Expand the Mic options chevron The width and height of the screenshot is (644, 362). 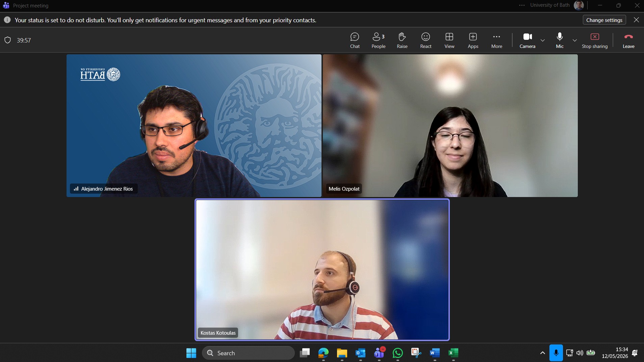[574, 40]
